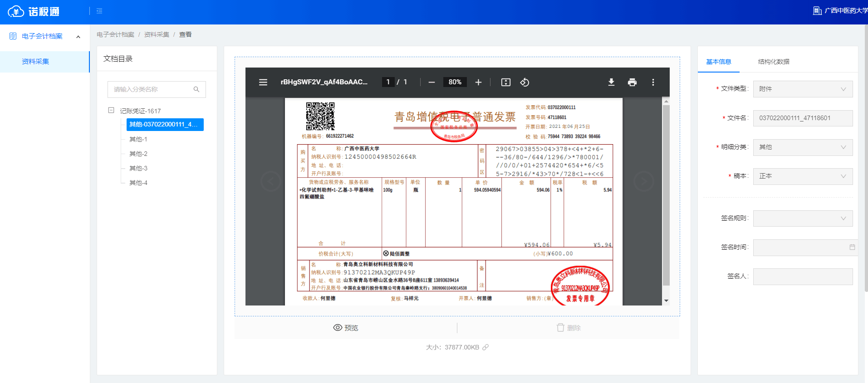Zoom in the PDF with plus icon
Screen dimensions: 868x383
pyautogui.click(x=478, y=82)
